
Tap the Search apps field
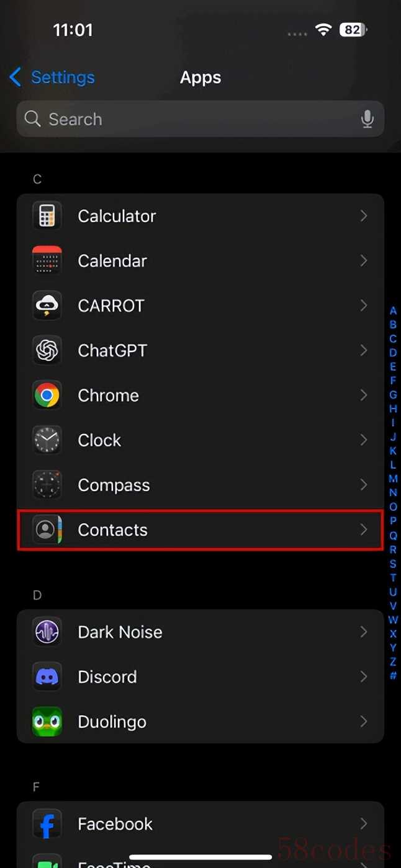pyautogui.click(x=186, y=119)
